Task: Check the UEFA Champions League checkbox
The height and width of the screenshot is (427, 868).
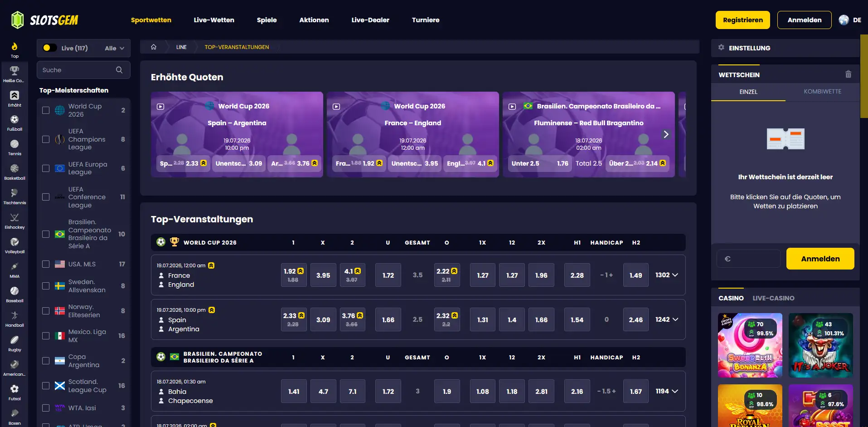Action: click(x=46, y=139)
